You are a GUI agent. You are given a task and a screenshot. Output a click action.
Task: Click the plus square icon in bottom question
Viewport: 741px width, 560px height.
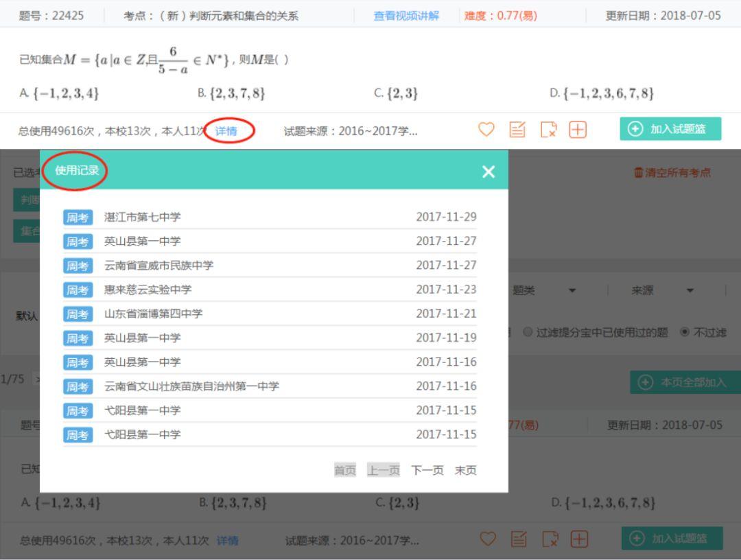click(578, 540)
